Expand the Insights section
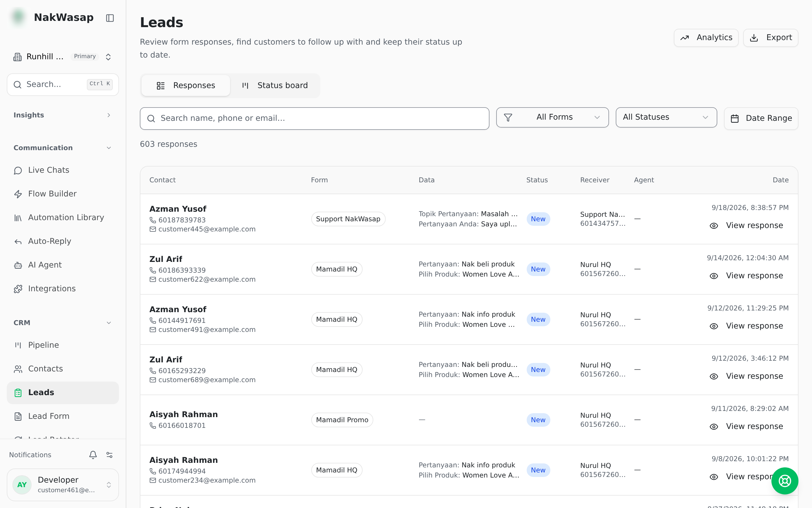This screenshot has height=508, width=812. click(63, 115)
